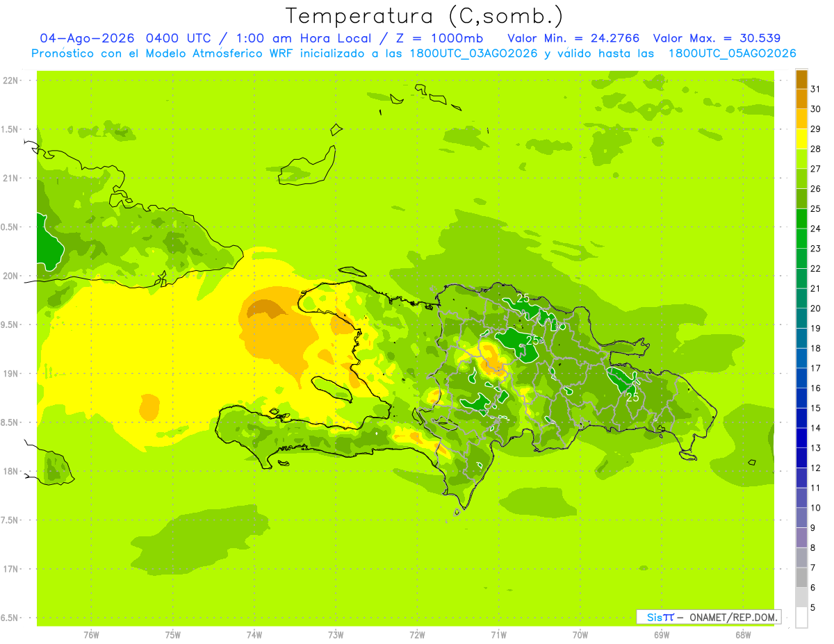Image resolution: width=834 pixels, height=644 pixels.
Task: Click the "75W" longitude label
Action: [x=173, y=635]
